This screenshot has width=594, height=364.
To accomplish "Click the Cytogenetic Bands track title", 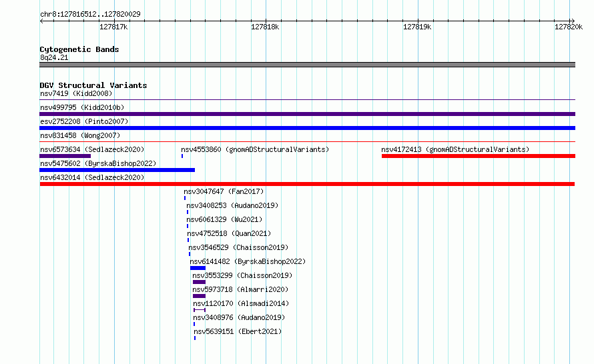I will [x=79, y=49].
